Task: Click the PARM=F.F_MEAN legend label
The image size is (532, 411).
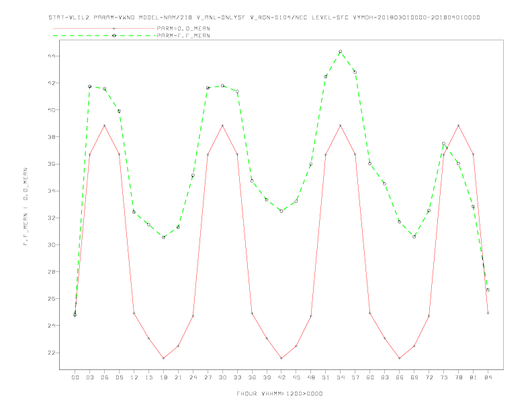Action: coord(183,36)
